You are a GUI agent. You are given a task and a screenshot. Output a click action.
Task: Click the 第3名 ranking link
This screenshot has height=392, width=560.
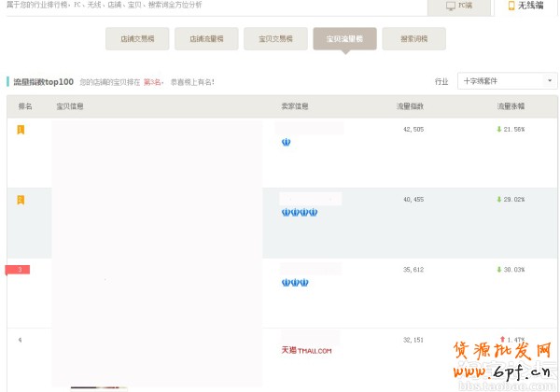[151, 82]
